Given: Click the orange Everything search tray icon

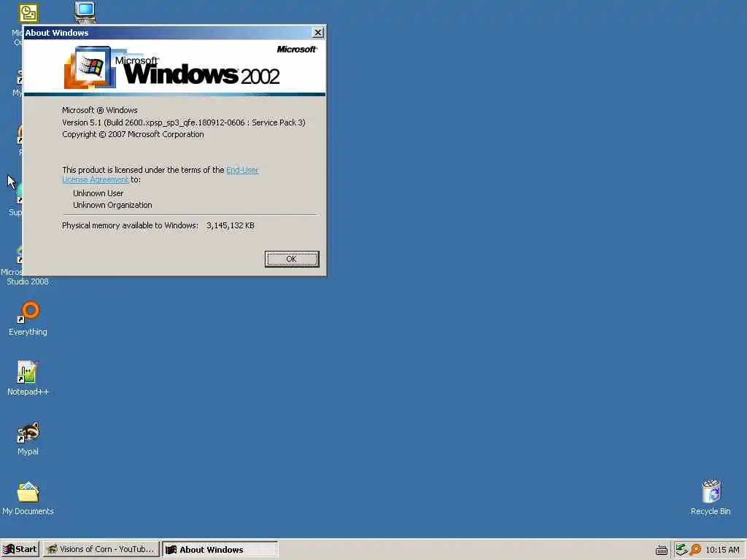Looking at the screenshot, I should point(695,550).
